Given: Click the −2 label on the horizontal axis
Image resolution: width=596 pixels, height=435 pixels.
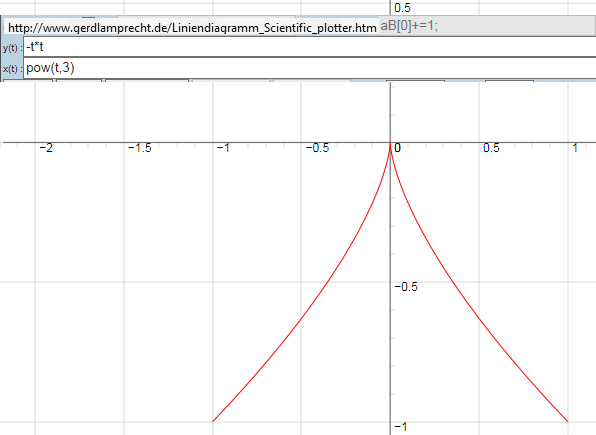Looking at the screenshot, I should pos(46,148).
